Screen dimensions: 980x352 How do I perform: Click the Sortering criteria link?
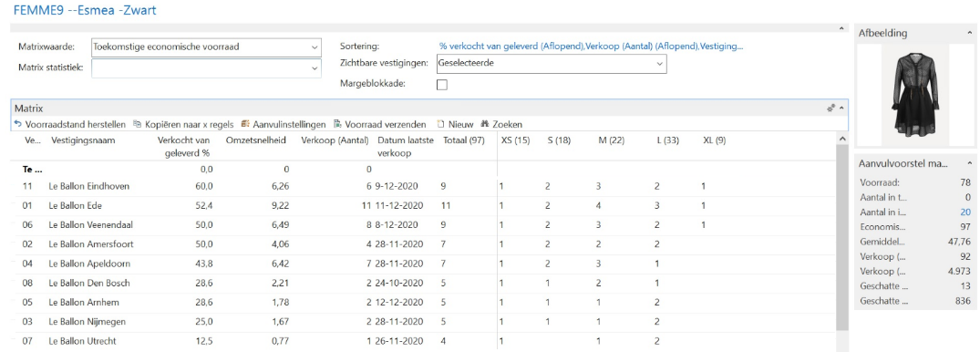pyautogui.click(x=592, y=47)
